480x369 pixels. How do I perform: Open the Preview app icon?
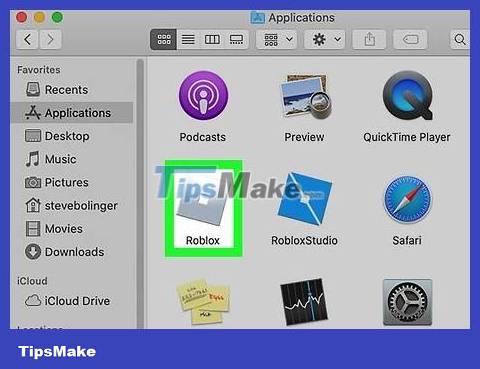coord(305,96)
